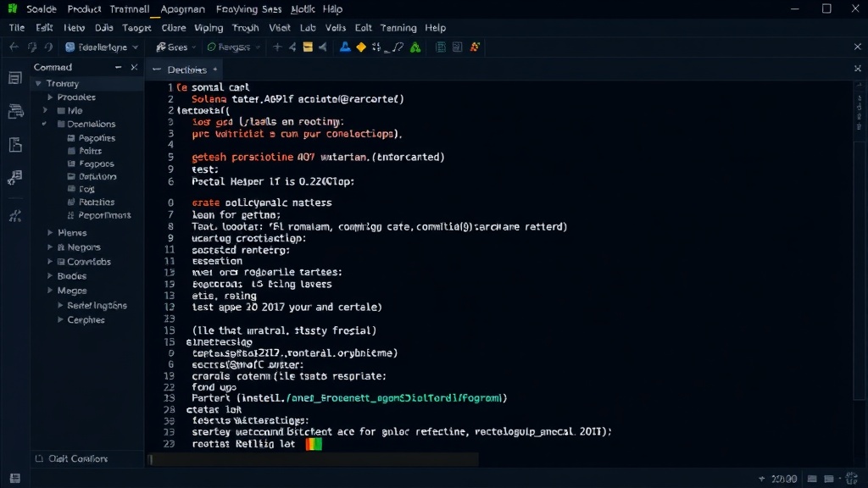Select the 'Dofulorn' file in tree

click(x=92, y=176)
